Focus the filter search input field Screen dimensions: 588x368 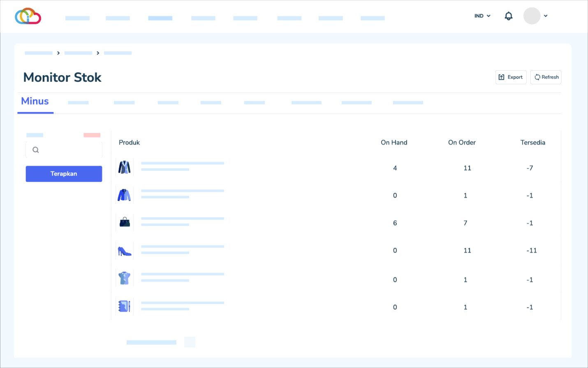pyautogui.click(x=68, y=150)
